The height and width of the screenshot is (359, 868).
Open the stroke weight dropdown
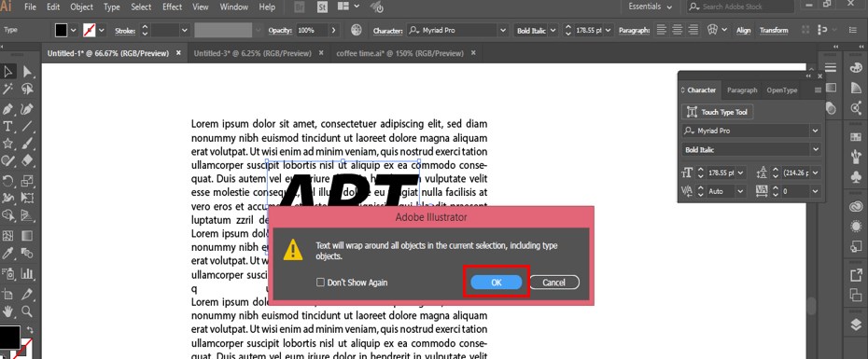click(x=185, y=31)
